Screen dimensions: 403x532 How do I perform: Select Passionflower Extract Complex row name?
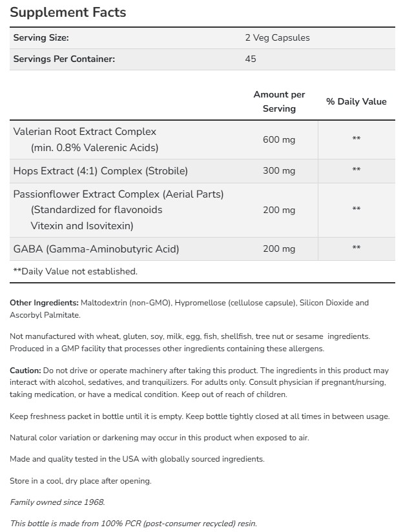(118, 194)
